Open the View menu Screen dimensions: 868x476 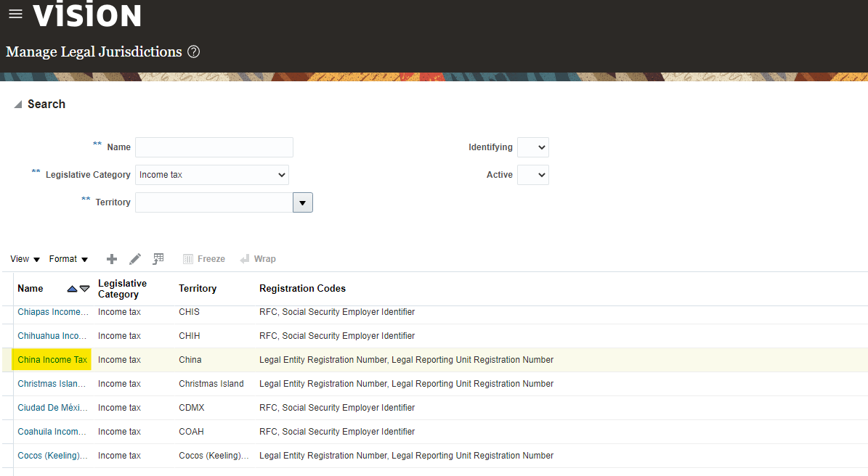point(25,259)
